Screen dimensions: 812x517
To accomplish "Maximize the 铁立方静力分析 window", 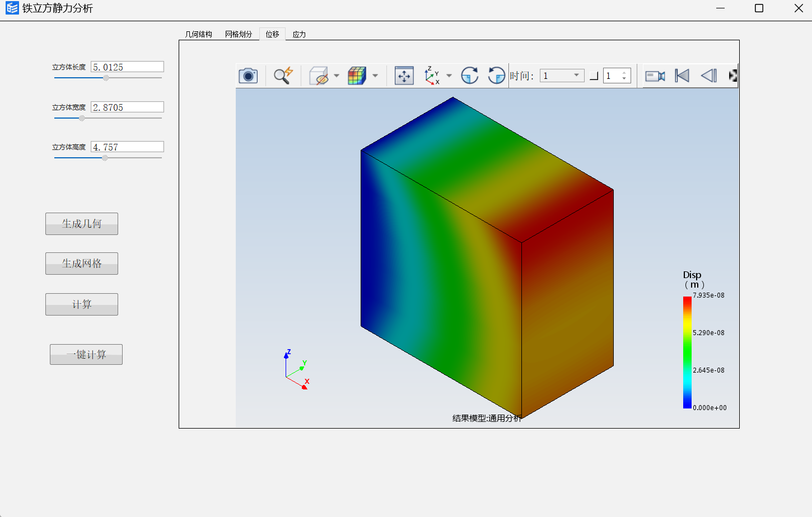I will pos(759,8).
